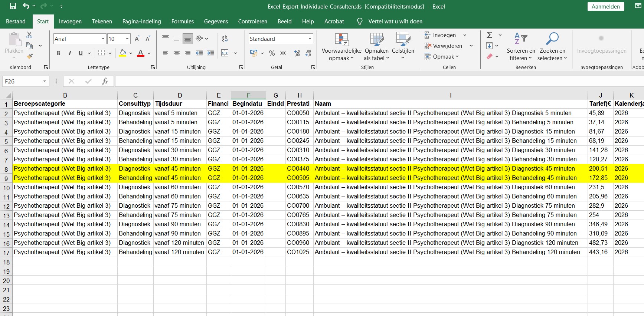Click the Aanmelden button
Screen dimensions: 644x316
point(605,6)
